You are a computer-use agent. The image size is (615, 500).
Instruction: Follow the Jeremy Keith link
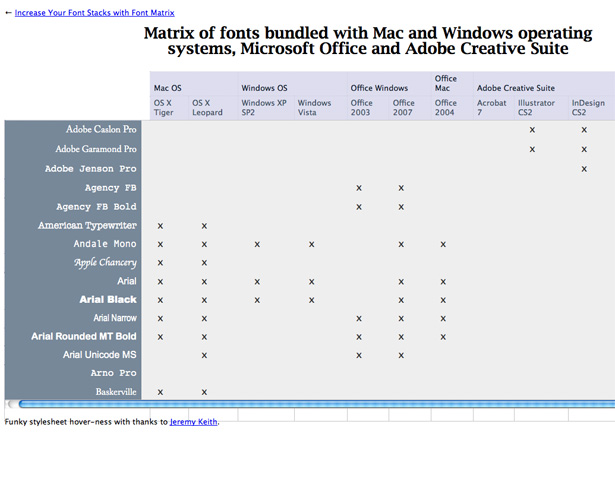193,422
